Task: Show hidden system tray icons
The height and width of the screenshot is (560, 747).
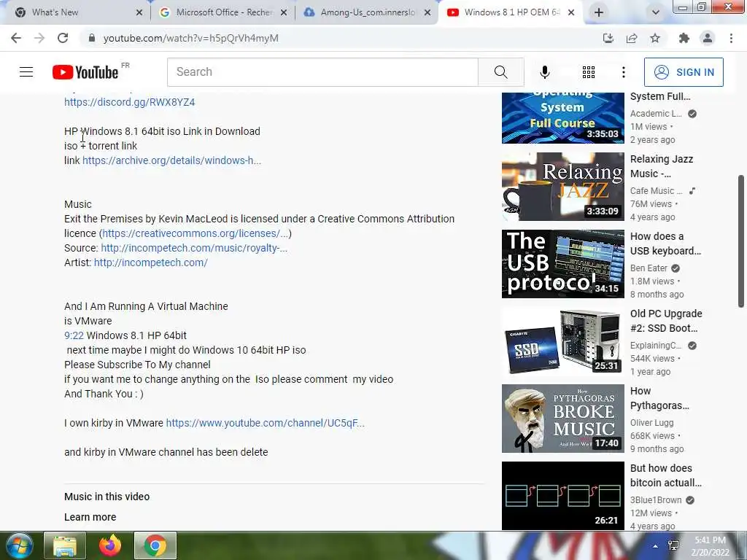Action: (x=656, y=546)
